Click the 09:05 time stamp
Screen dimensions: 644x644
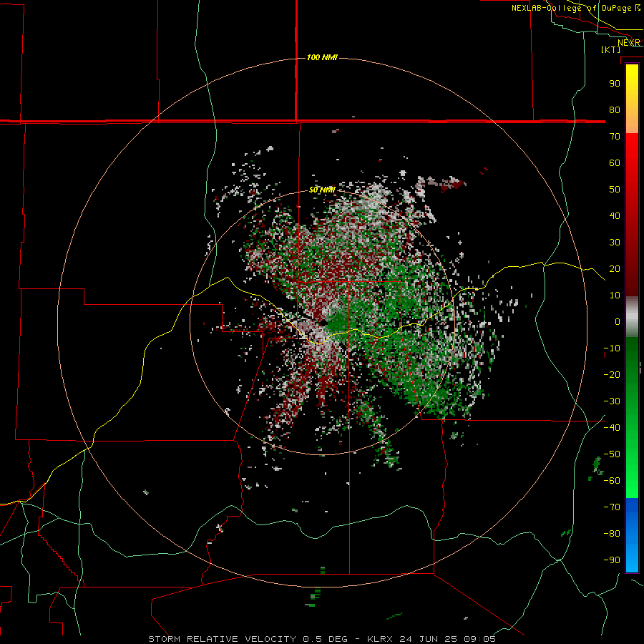tap(479, 639)
